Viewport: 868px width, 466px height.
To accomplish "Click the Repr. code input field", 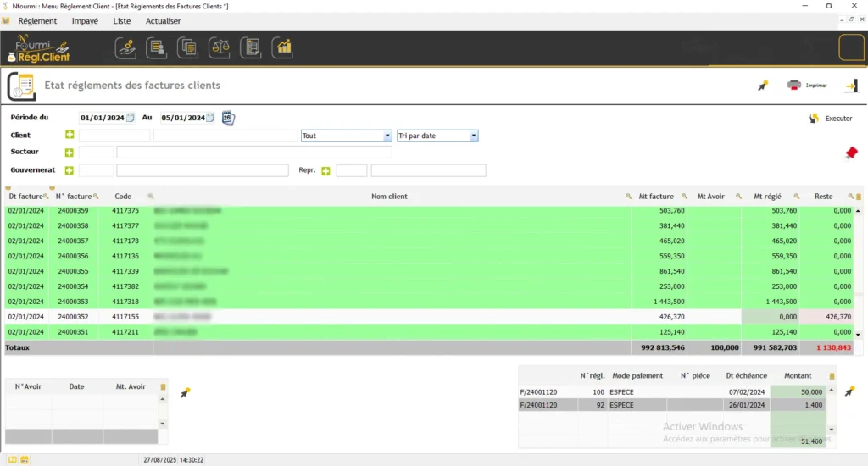I will tap(352, 170).
